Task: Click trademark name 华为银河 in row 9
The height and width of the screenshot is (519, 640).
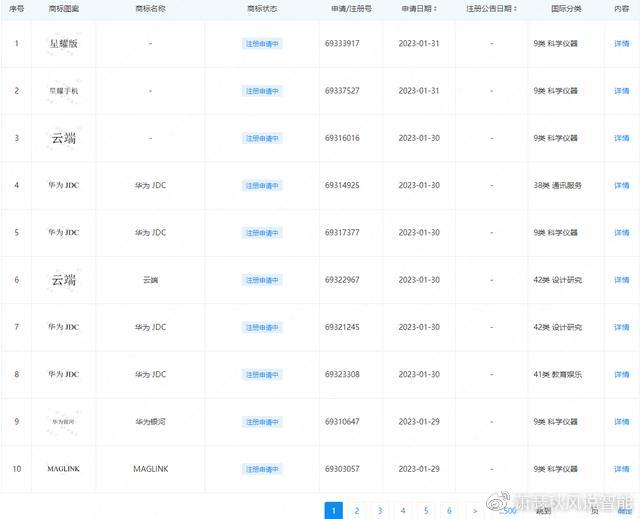Action: pyautogui.click(x=151, y=421)
